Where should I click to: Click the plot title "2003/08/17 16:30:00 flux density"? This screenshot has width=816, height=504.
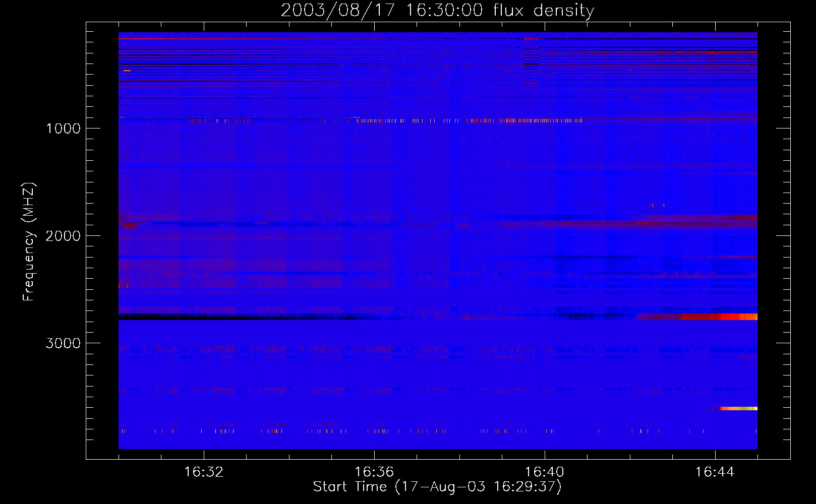click(x=437, y=10)
